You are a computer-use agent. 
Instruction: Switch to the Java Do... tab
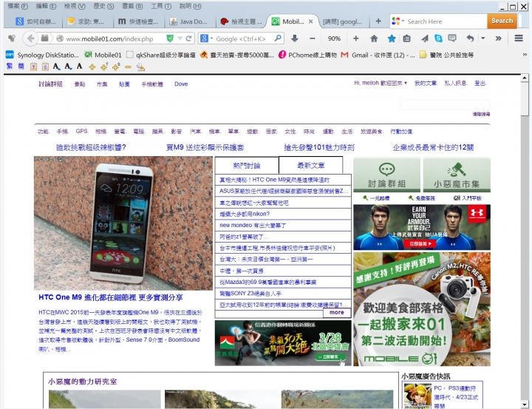click(190, 21)
